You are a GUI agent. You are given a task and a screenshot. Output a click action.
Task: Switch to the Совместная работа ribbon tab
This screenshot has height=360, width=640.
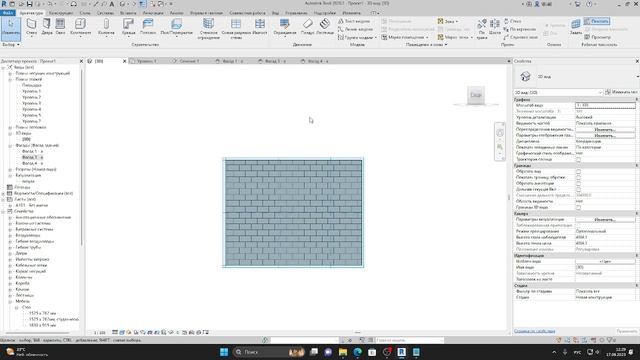click(x=247, y=13)
